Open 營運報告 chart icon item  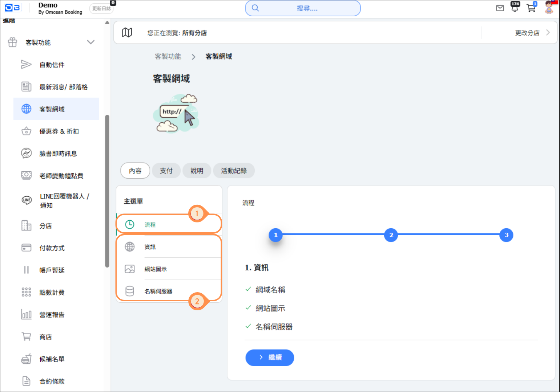point(52,315)
